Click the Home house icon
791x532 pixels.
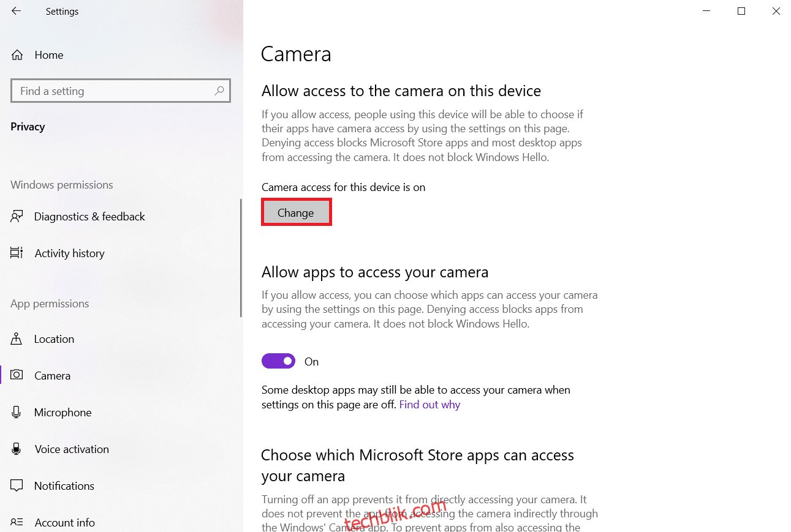(x=17, y=54)
